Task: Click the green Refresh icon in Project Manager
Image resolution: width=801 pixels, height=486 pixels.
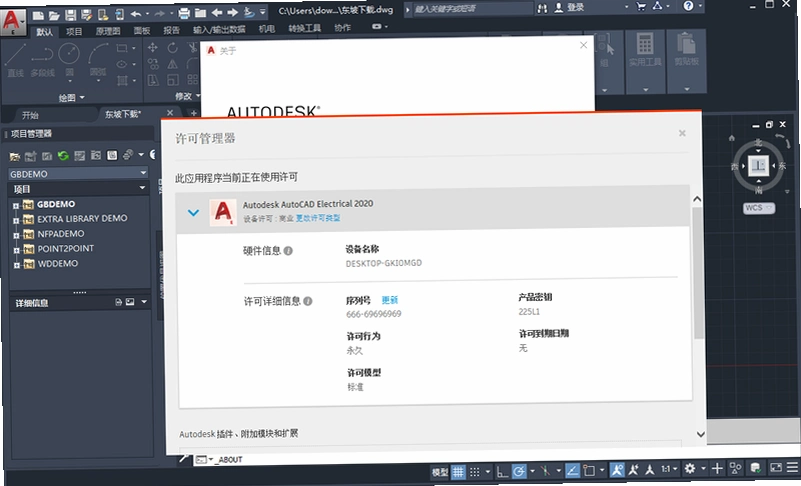Action: [63, 156]
